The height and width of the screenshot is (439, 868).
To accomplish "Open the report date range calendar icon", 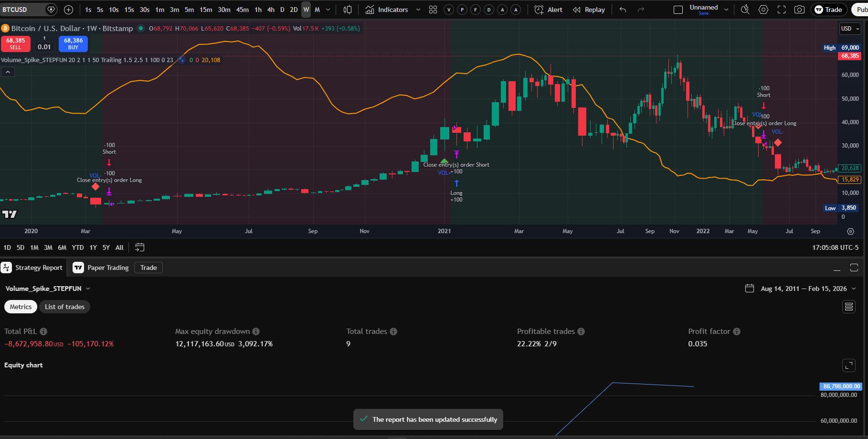I will [x=750, y=288].
